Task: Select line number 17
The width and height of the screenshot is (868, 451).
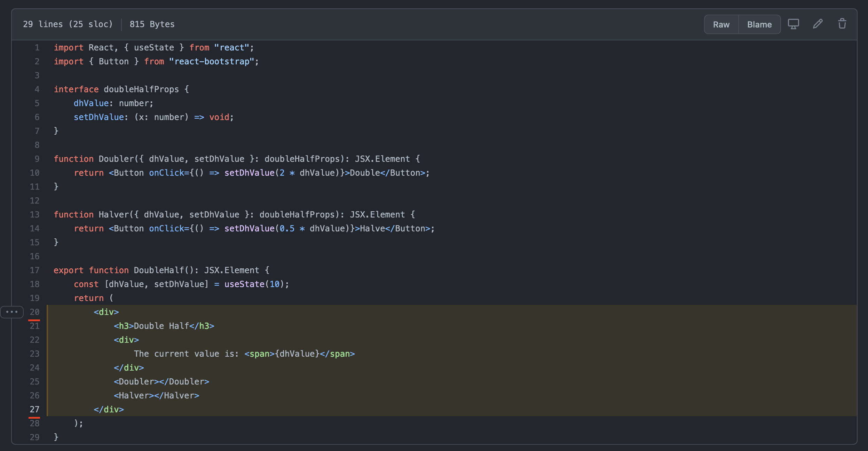Action: (34, 270)
